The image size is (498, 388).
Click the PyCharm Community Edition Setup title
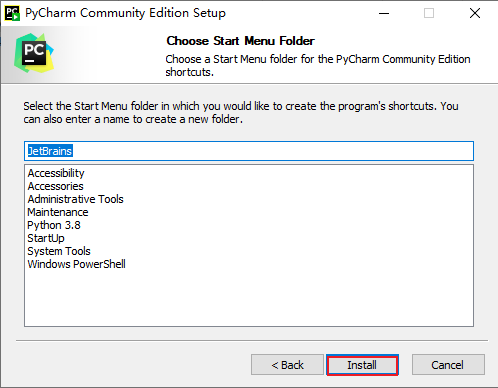(125, 13)
